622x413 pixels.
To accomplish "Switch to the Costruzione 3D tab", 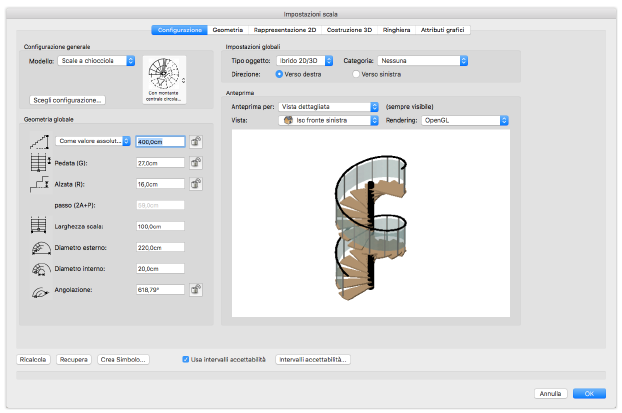I will pyautogui.click(x=349, y=30).
